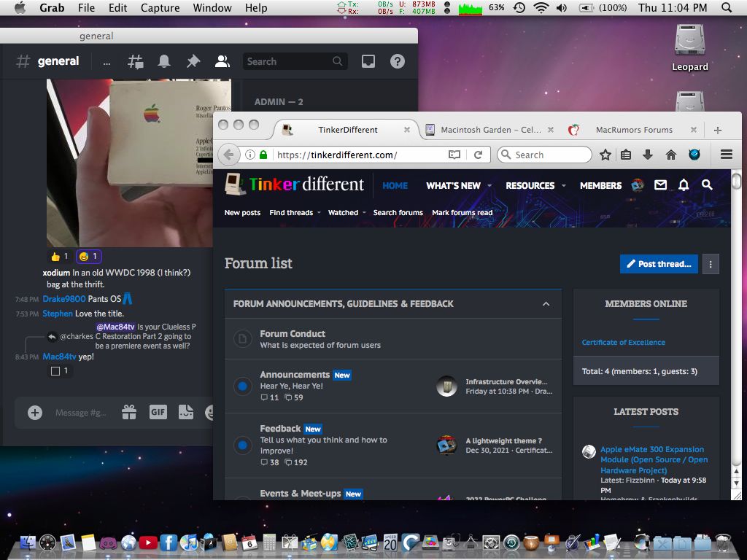Open the Window menu in menu bar
The height and width of the screenshot is (560, 747).
tap(212, 8)
